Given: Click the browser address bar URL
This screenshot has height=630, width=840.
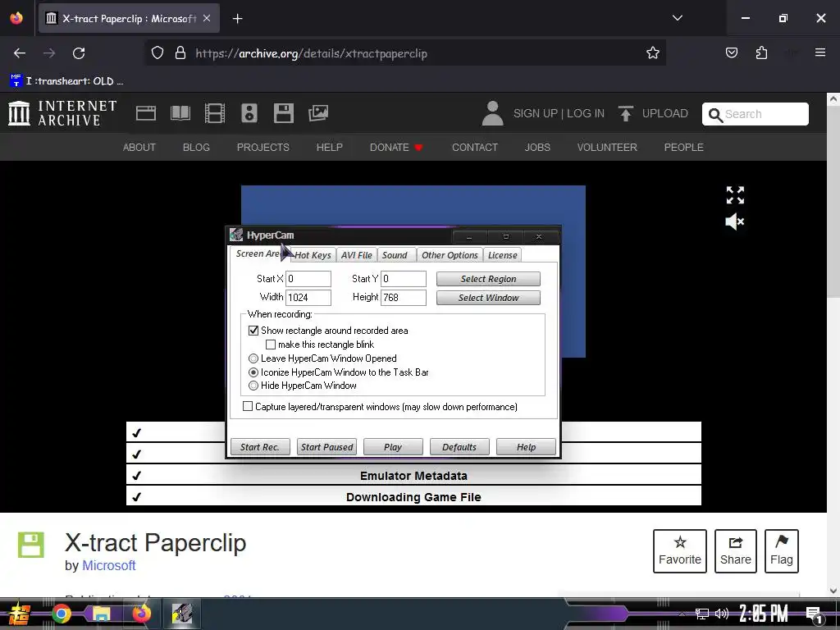Looking at the screenshot, I should coord(311,53).
